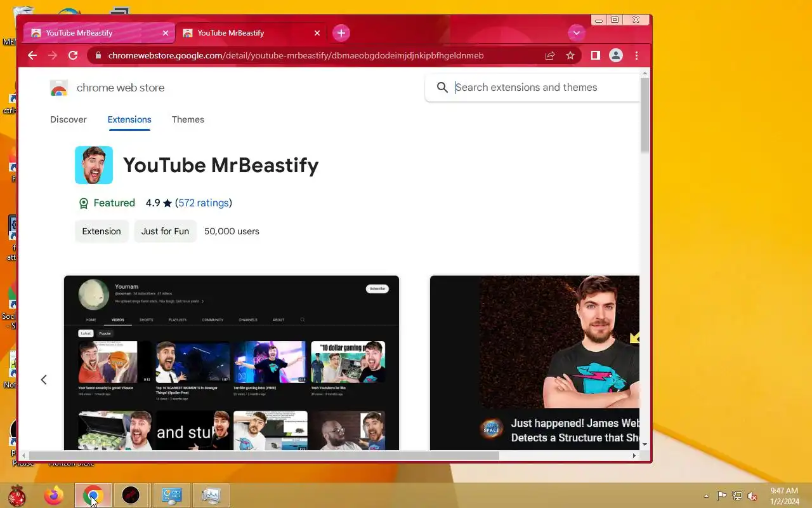The width and height of the screenshot is (812, 508).
Task: Open the black round red-logo taskbar app
Action: click(x=131, y=495)
